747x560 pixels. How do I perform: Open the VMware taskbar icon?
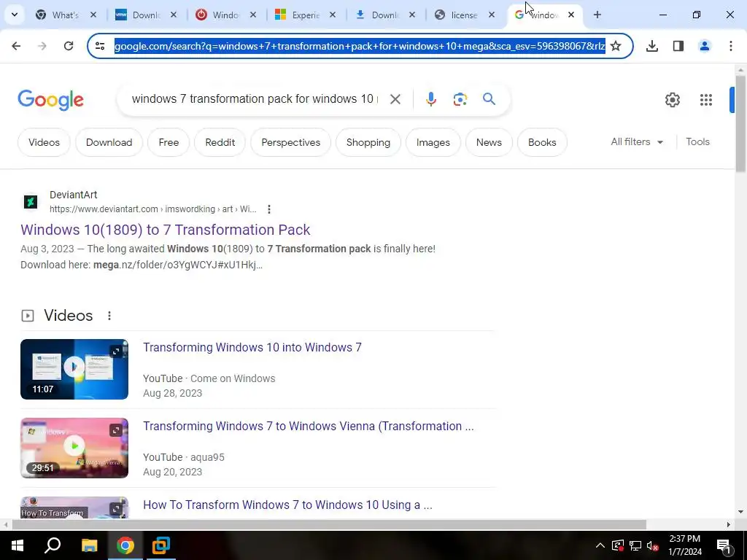161,545
